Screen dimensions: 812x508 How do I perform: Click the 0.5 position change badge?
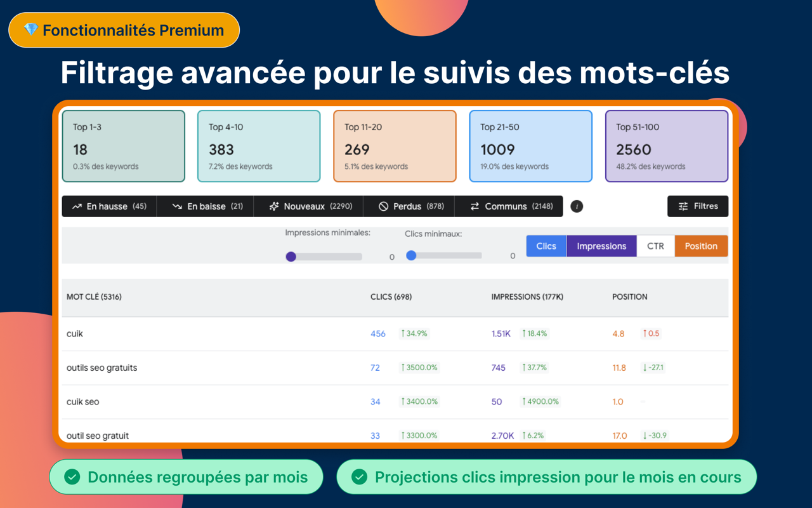(651, 334)
